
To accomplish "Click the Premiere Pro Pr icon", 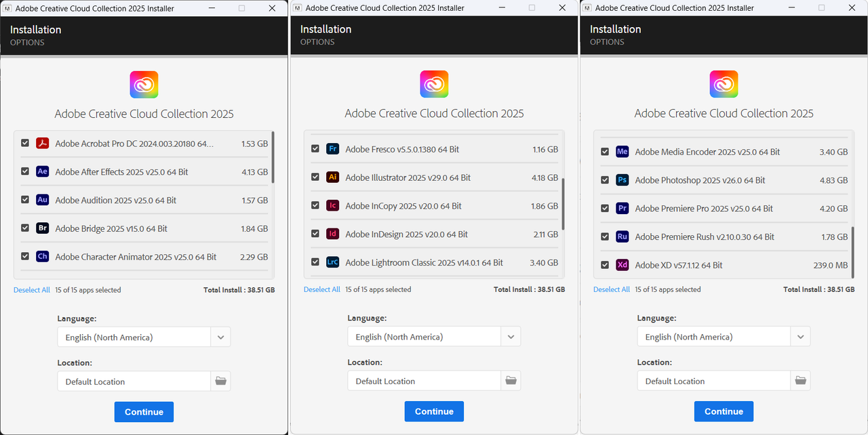I will coord(623,209).
